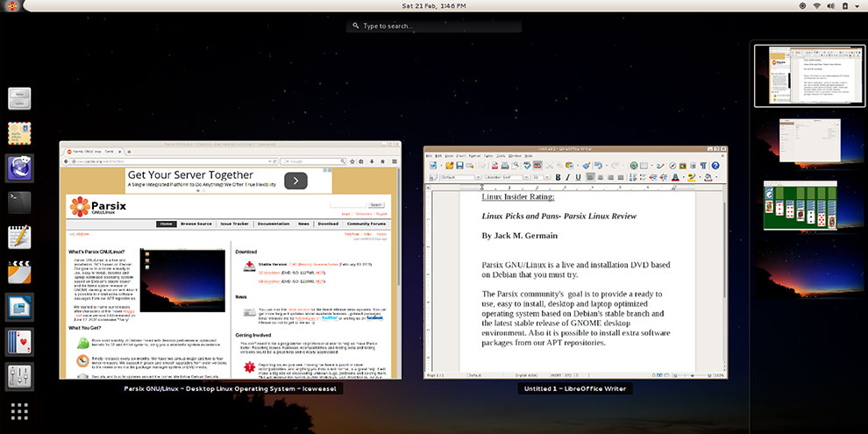Toggle bullet list in Writer
This screenshot has width=868, height=434.
coord(644,177)
